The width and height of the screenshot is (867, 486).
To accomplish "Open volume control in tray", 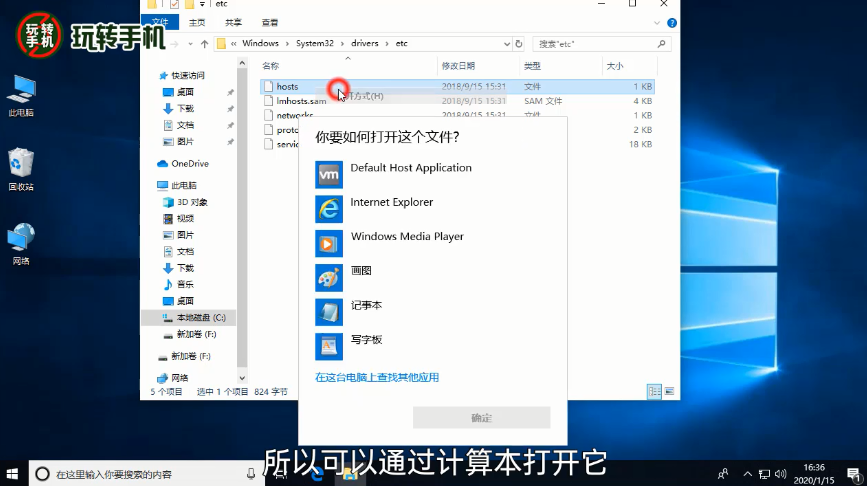I will point(781,474).
